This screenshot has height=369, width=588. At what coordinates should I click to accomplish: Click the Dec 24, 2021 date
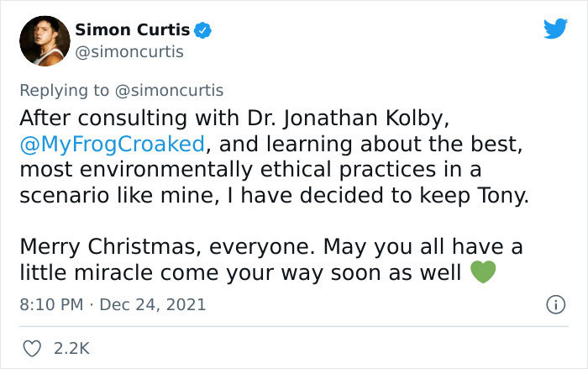coord(152,303)
